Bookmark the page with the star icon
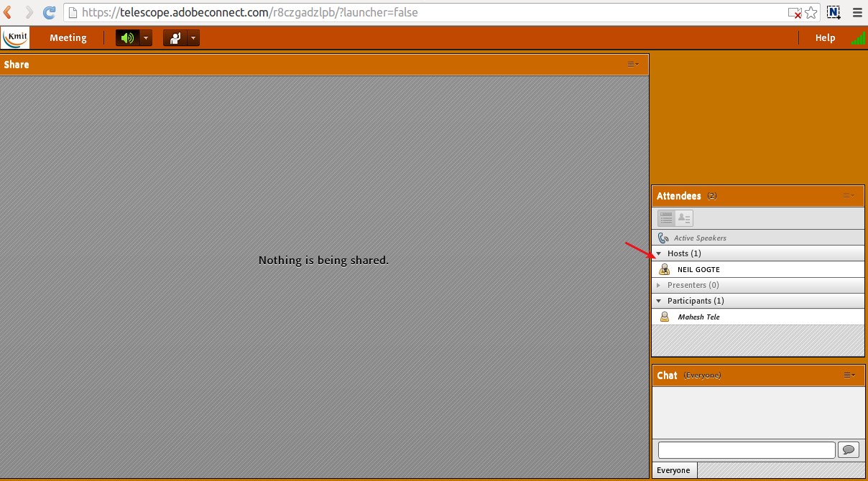The image size is (868, 481). tap(811, 12)
